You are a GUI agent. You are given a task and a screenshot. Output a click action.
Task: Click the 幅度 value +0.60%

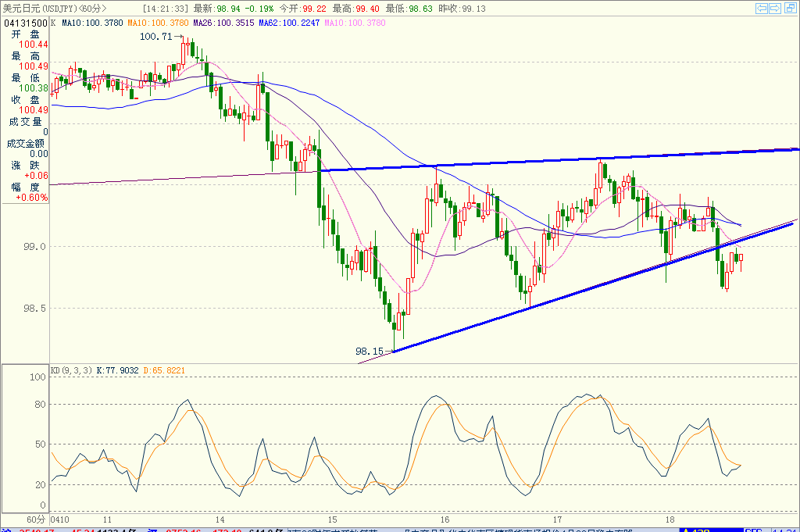31,198
